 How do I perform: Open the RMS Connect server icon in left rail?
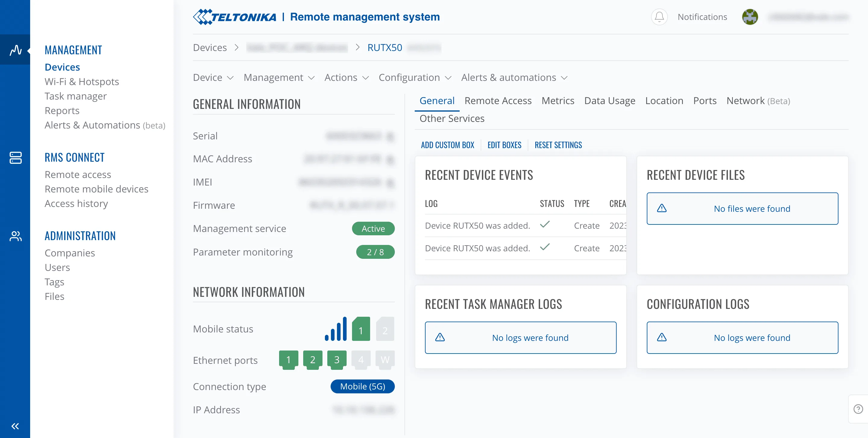pos(15,157)
